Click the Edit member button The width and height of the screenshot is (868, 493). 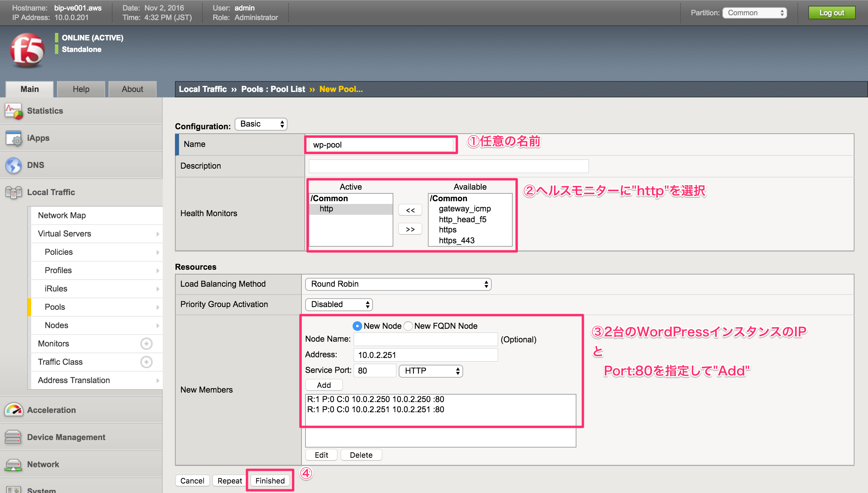tap(321, 455)
